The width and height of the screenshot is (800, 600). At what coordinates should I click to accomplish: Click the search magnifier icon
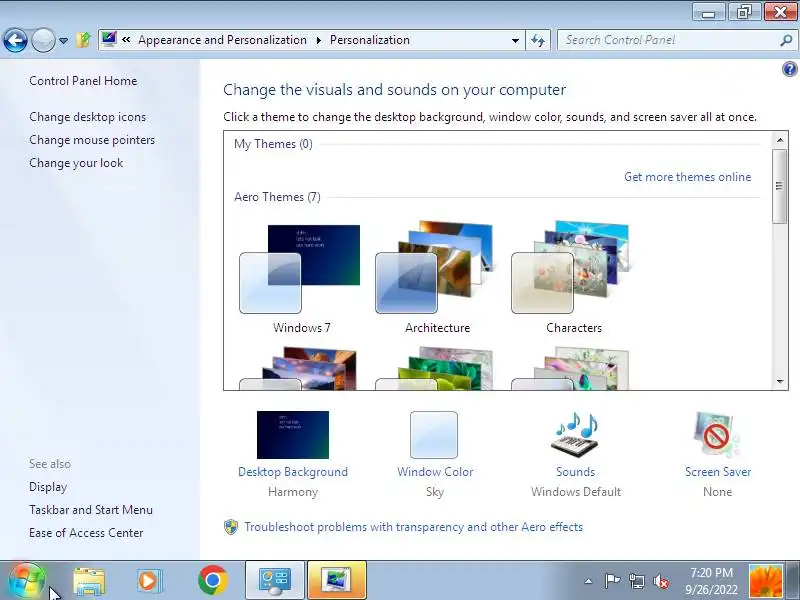coord(786,40)
